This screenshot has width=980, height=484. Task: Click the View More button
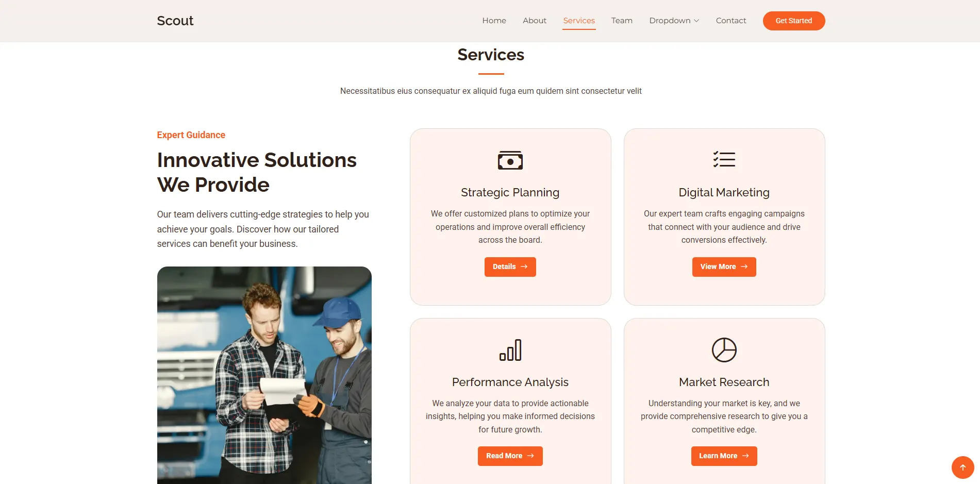tap(724, 267)
